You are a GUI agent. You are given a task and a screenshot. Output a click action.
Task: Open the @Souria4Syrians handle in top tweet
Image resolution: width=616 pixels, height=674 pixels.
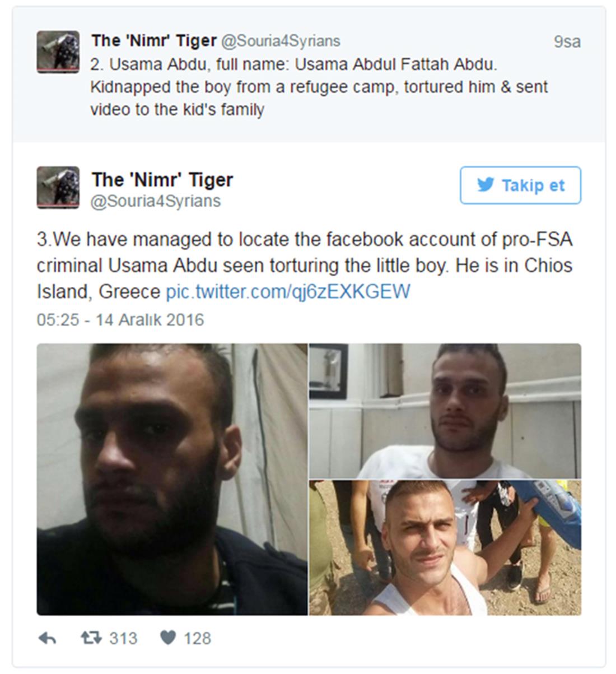281,41
